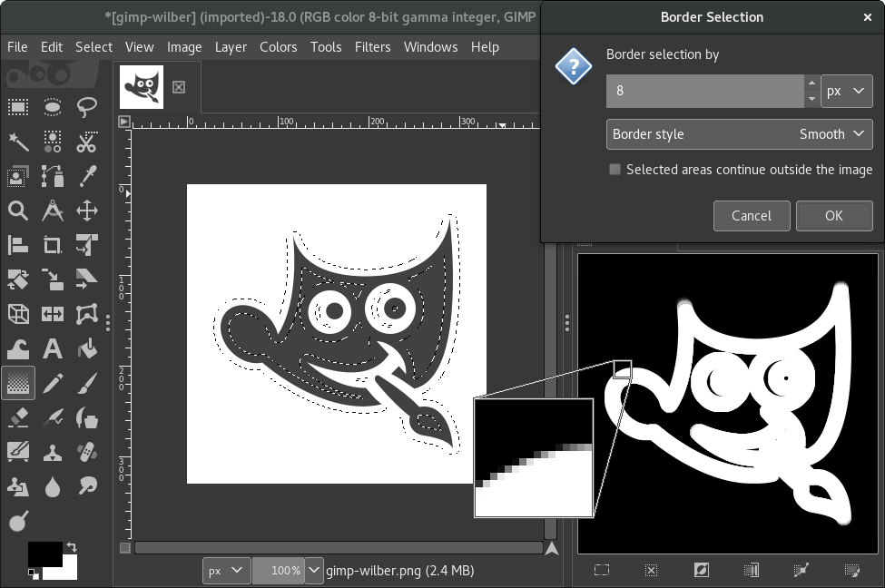Open the Border style Smooth dropdown

(740, 134)
